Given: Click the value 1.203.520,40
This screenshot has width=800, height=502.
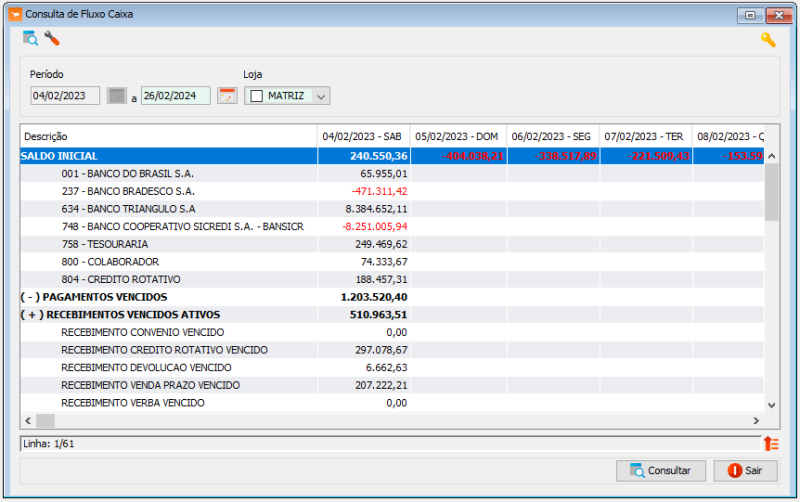Looking at the screenshot, I should (374, 297).
